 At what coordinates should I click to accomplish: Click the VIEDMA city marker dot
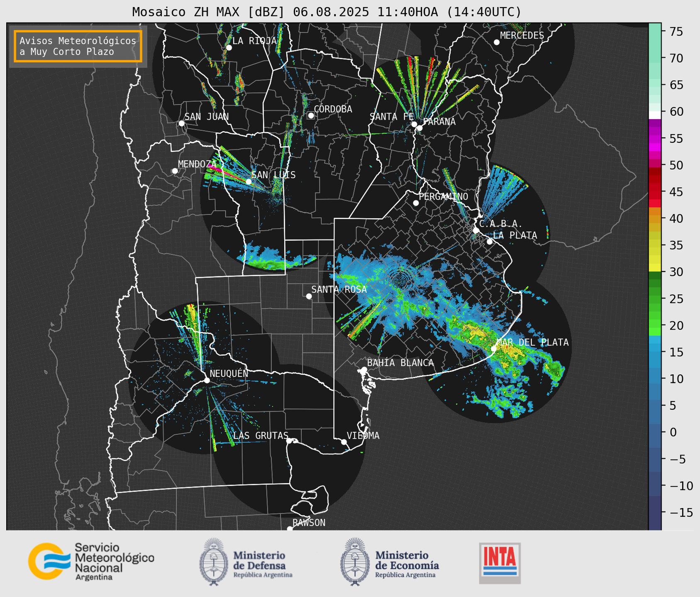click(344, 442)
